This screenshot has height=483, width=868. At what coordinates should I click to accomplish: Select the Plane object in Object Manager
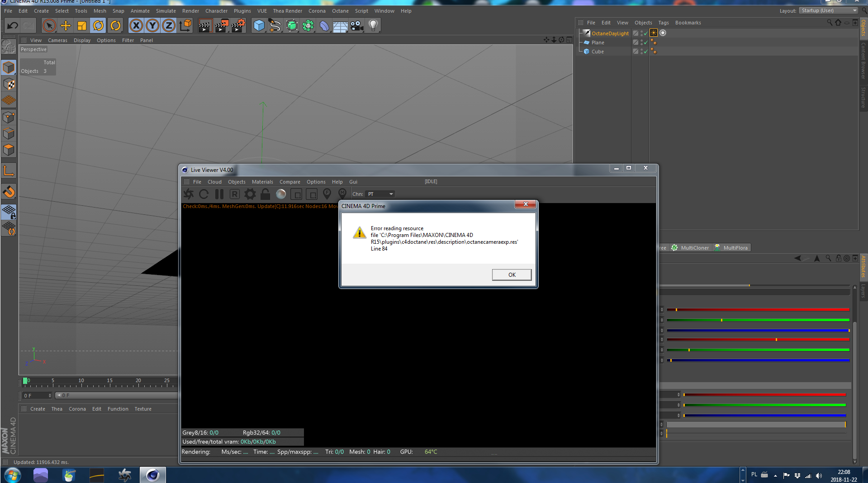[x=598, y=43]
